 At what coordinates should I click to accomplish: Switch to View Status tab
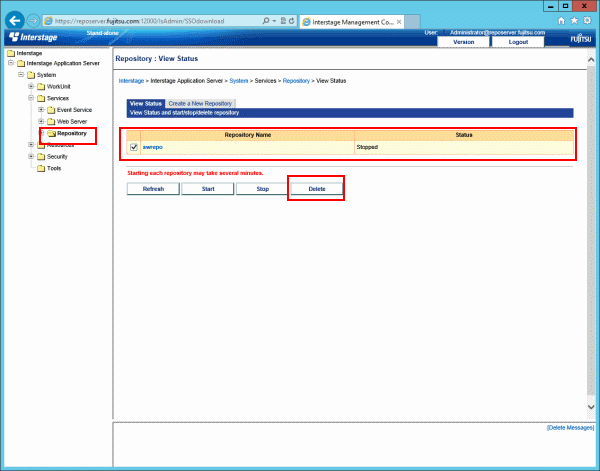coord(145,103)
